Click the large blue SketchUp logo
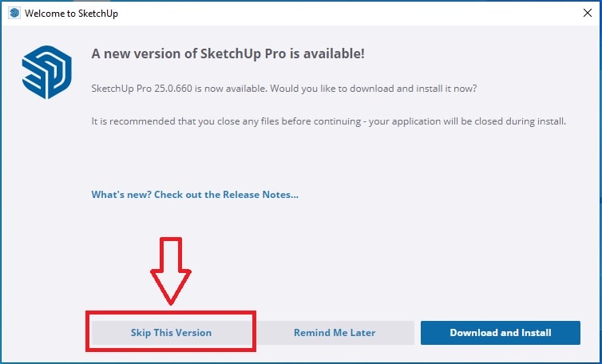 point(47,72)
